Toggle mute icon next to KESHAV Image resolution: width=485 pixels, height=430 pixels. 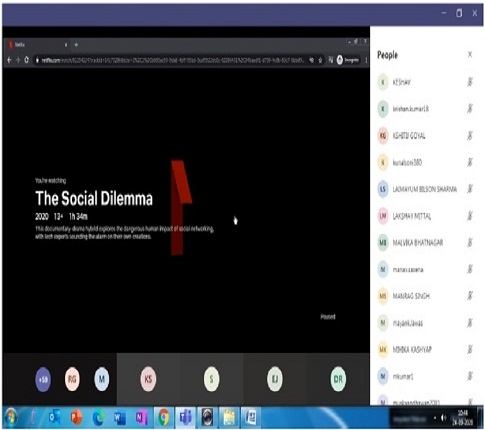[x=470, y=82]
